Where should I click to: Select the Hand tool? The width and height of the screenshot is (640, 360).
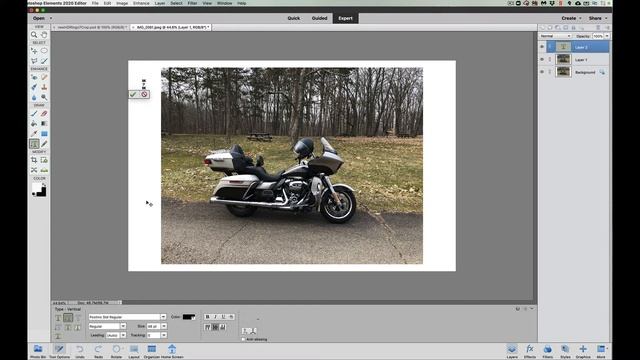coord(44,35)
